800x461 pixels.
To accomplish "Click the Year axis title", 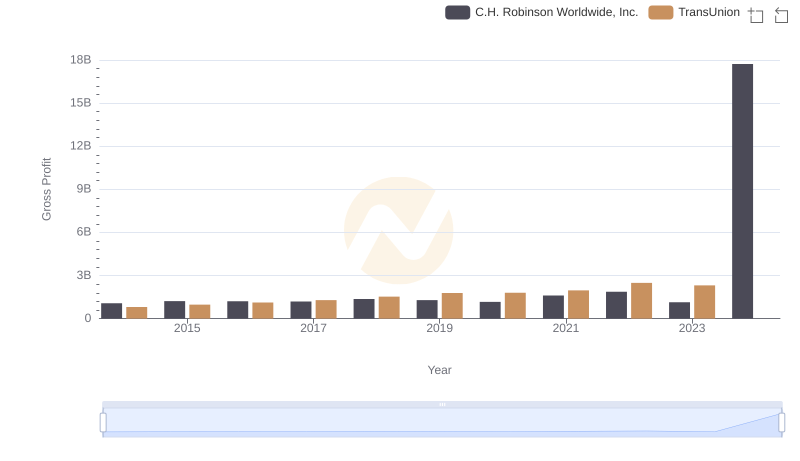I will [439, 370].
